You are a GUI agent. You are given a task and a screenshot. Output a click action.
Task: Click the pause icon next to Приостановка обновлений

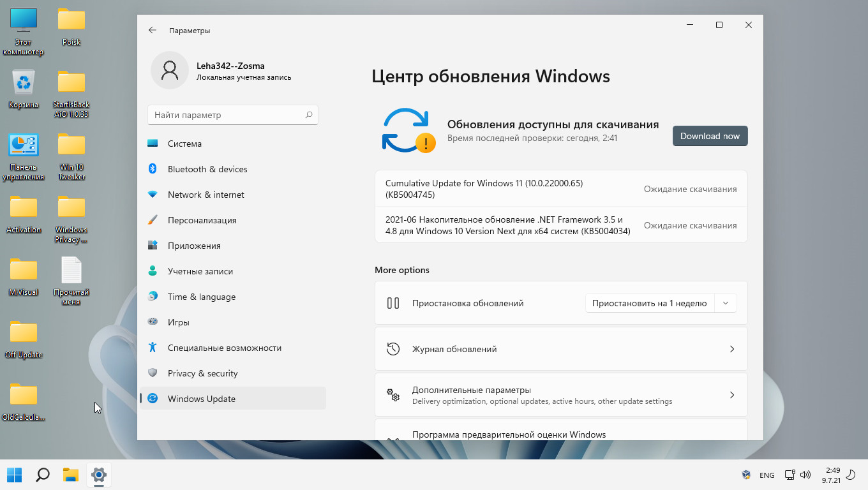point(393,303)
